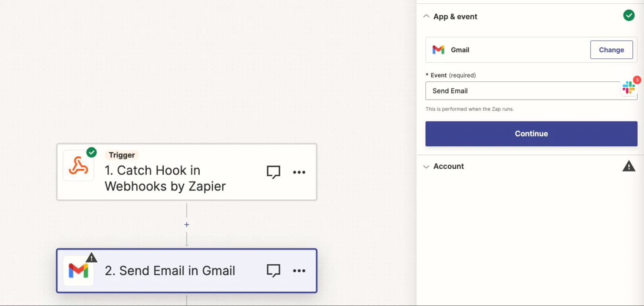Viewport: 644px width, 306px height.
Task: Click the Slack icon with notification badge
Action: click(629, 88)
